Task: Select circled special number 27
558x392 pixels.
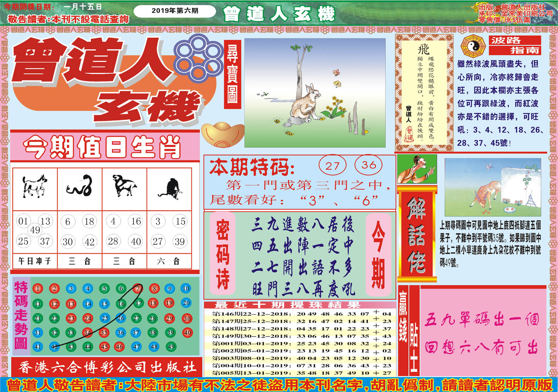Action: click(332, 165)
